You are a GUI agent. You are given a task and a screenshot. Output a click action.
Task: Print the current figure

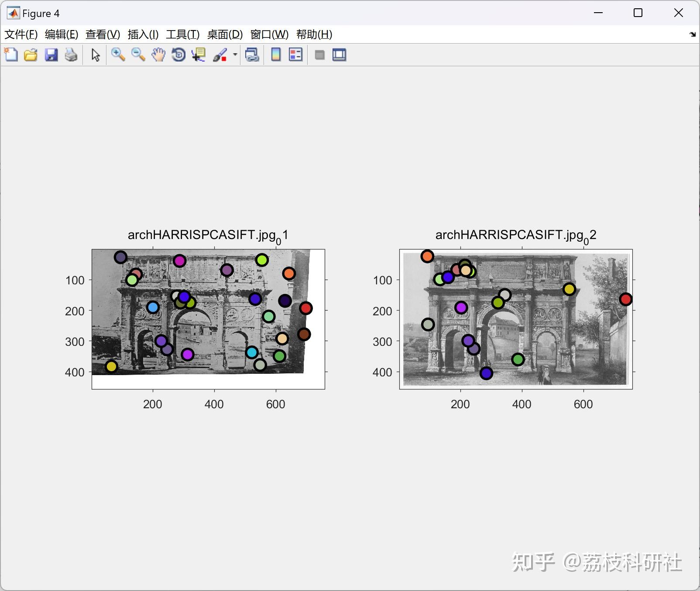point(71,55)
